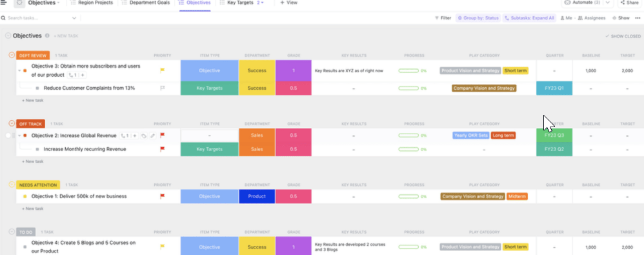Image resolution: width=644 pixels, height=255 pixels.
Task: Collapse subtasks of Objective 2
Action: [x=19, y=136]
